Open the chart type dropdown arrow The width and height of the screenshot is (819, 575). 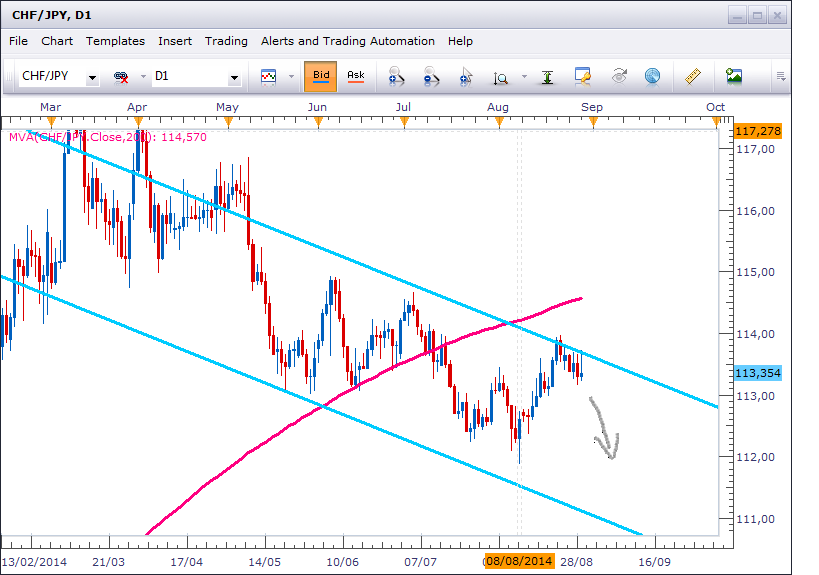tap(291, 76)
